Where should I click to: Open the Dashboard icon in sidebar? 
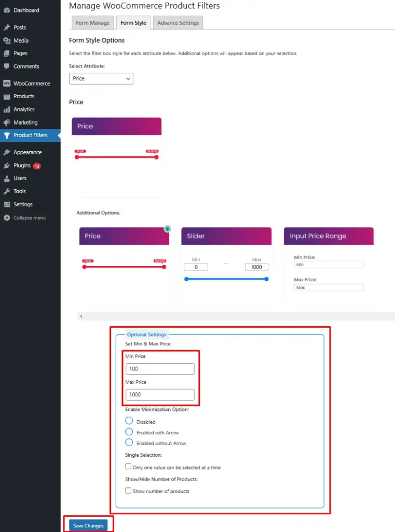tap(7, 10)
